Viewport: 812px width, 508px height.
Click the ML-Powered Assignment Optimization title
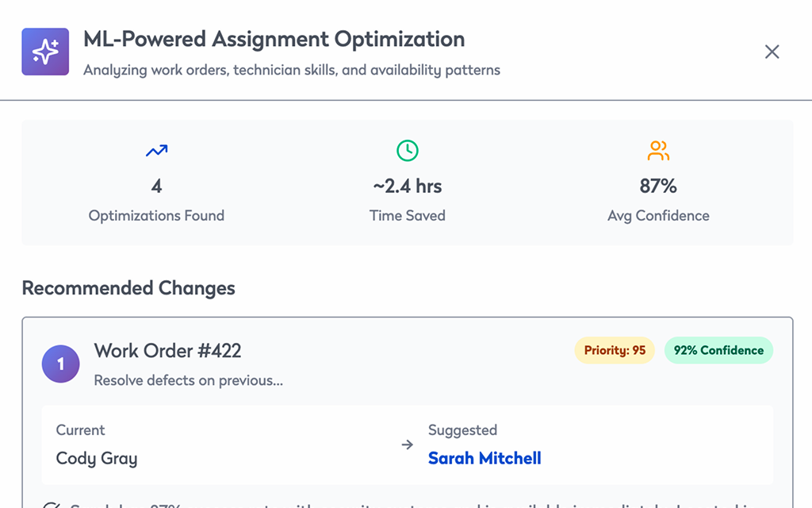[274, 39]
